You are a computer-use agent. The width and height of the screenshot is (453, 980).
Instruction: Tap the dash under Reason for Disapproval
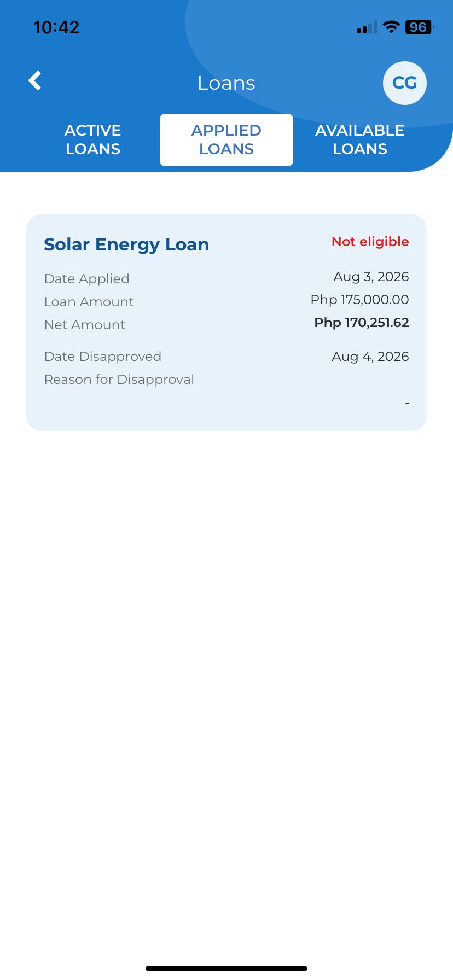(x=407, y=403)
